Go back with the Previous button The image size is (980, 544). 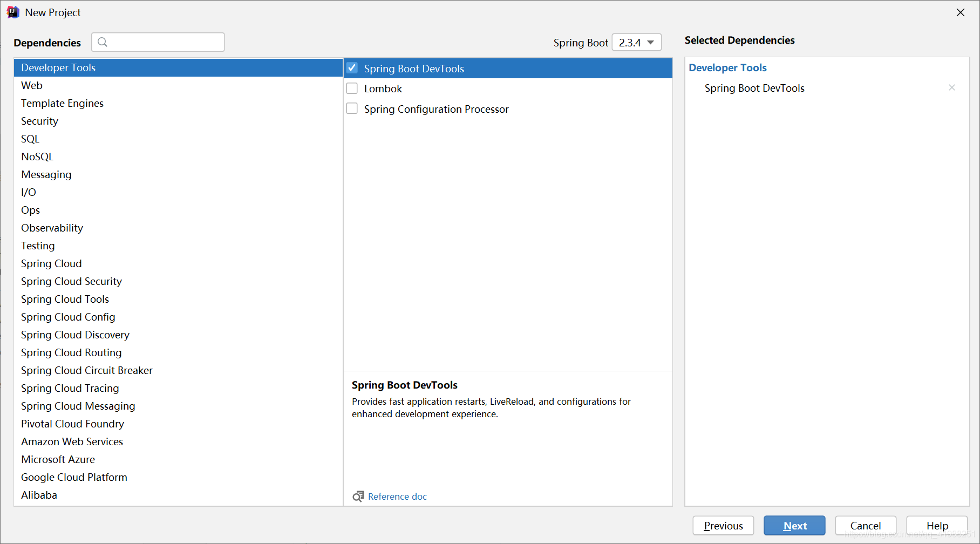pos(723,526)
